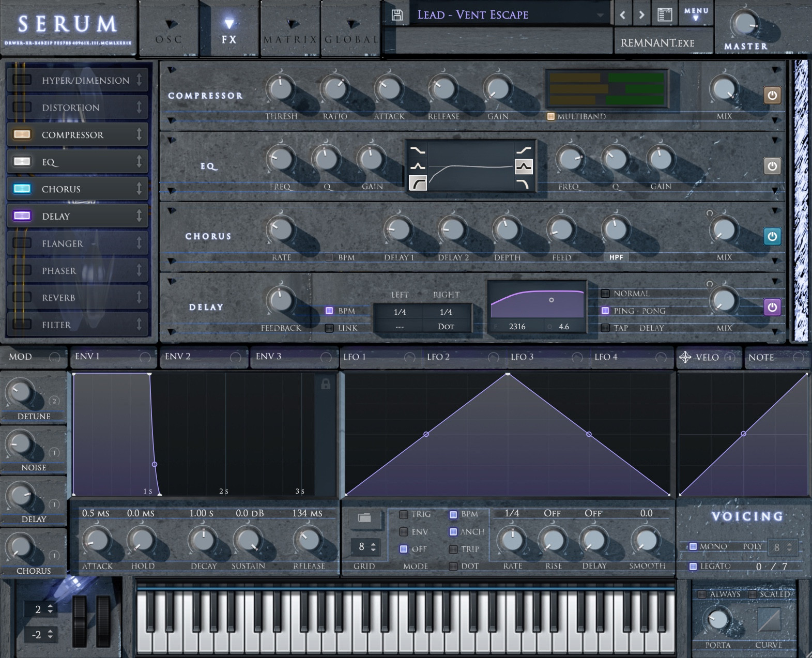
Task: Click the portamento curve display
Action: coord(769,619)
